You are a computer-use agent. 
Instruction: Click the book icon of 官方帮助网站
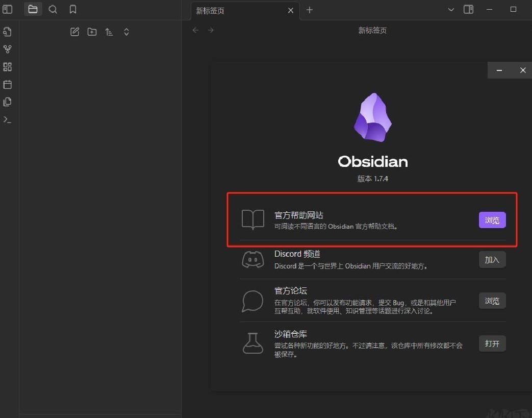click(x=253, y=219)
